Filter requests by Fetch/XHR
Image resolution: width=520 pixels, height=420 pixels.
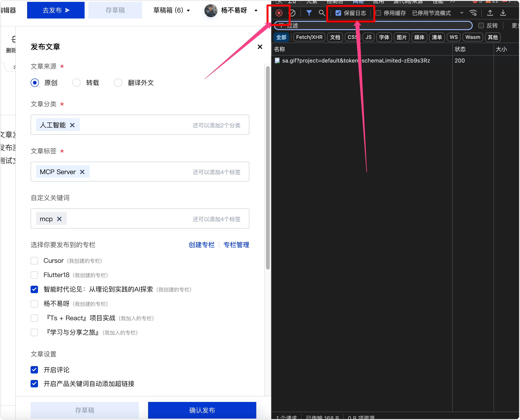pyautogui.click(x=309, y=37)
